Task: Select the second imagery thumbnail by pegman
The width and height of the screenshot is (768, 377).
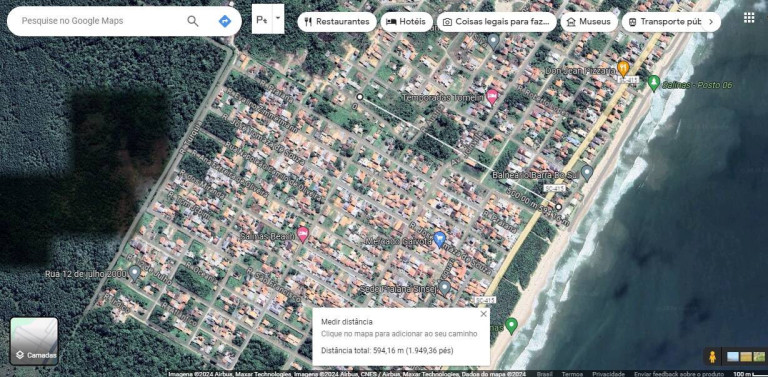Action: 746,356
